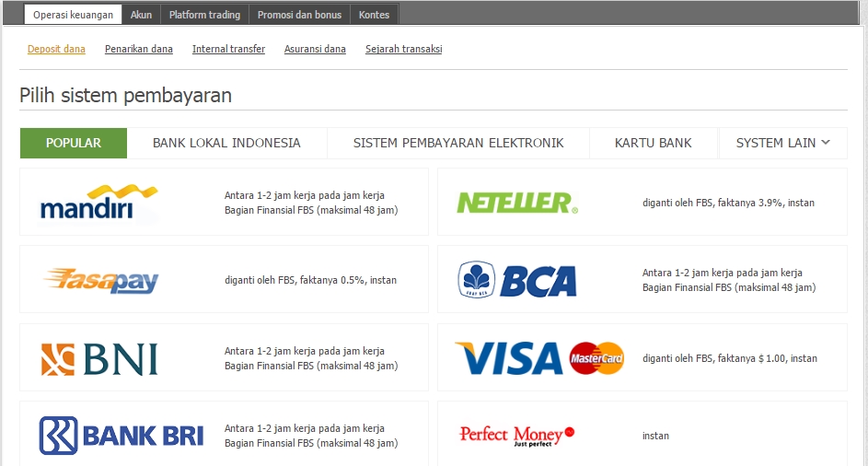Select the BCA bank logo

pos(517,280)
